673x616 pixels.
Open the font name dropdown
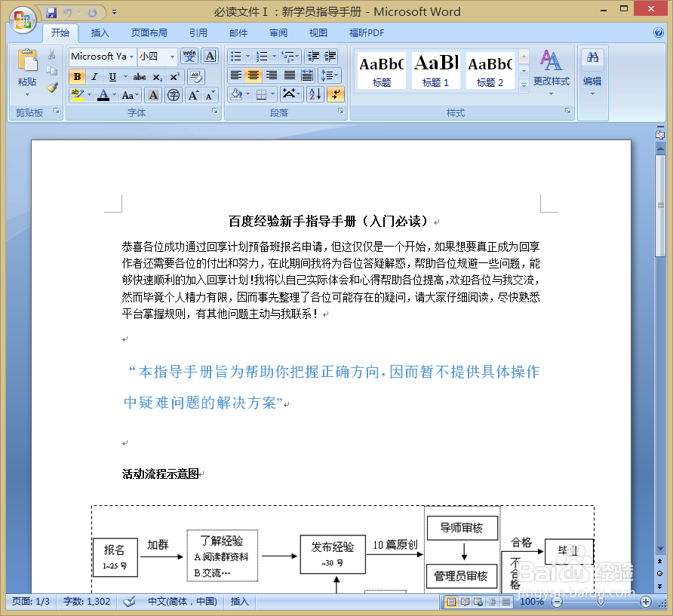(x=131, y=57)
